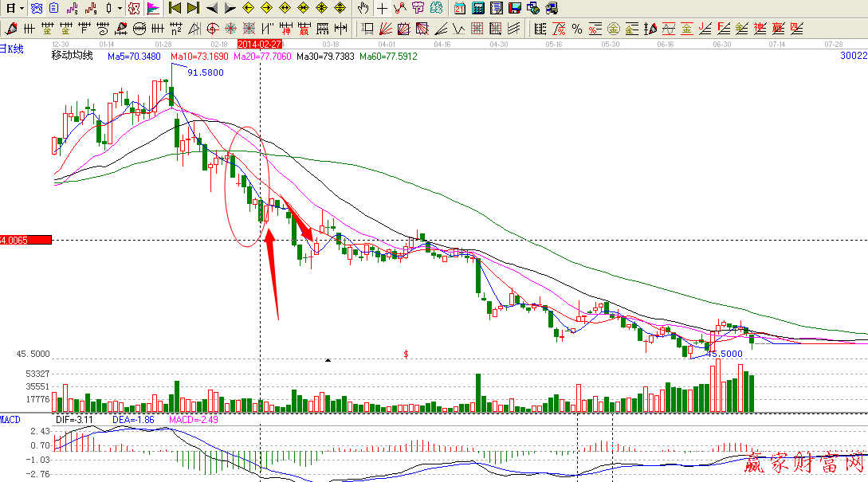Open the calendar date icon
Viewport: 868px width, 482px height.
coord(460,9)
